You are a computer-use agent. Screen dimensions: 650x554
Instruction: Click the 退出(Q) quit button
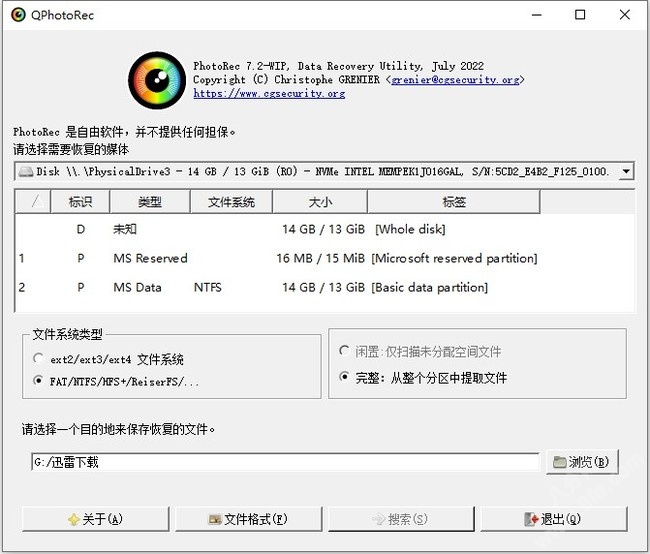pyautogui.click(x=554, y=519)
